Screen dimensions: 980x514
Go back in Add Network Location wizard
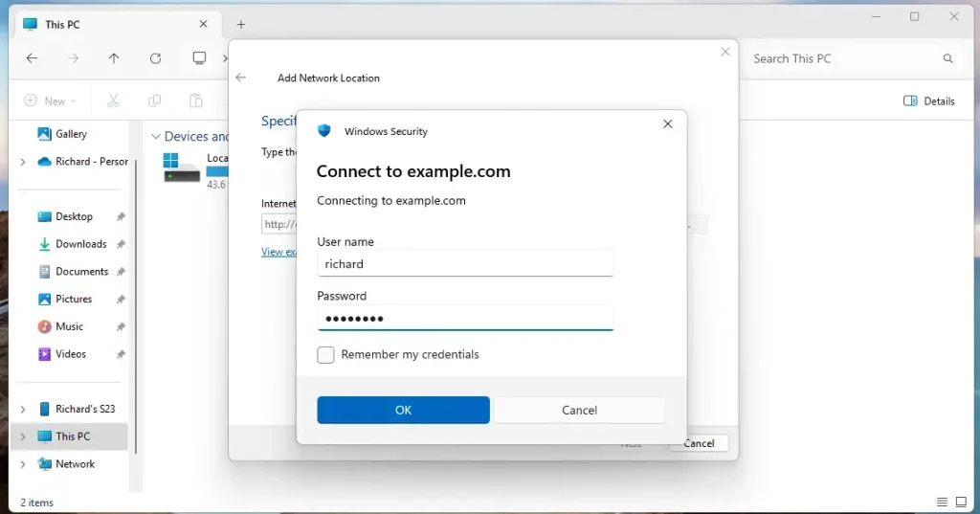point(240,78)
